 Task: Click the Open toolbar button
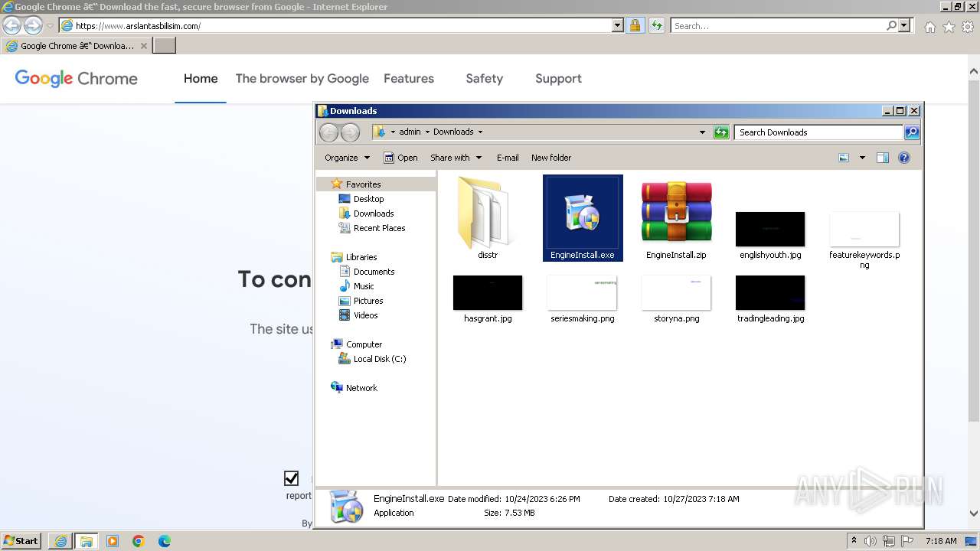click(x=400, y=158)
